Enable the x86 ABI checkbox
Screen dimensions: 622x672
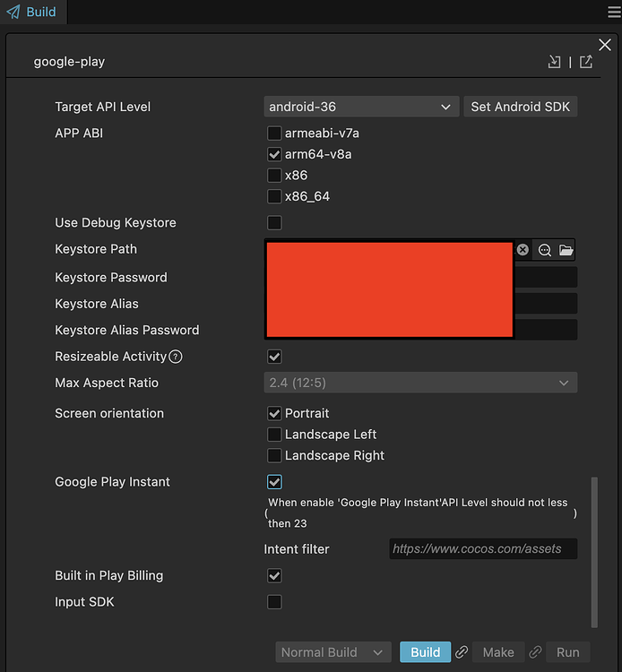274,176
